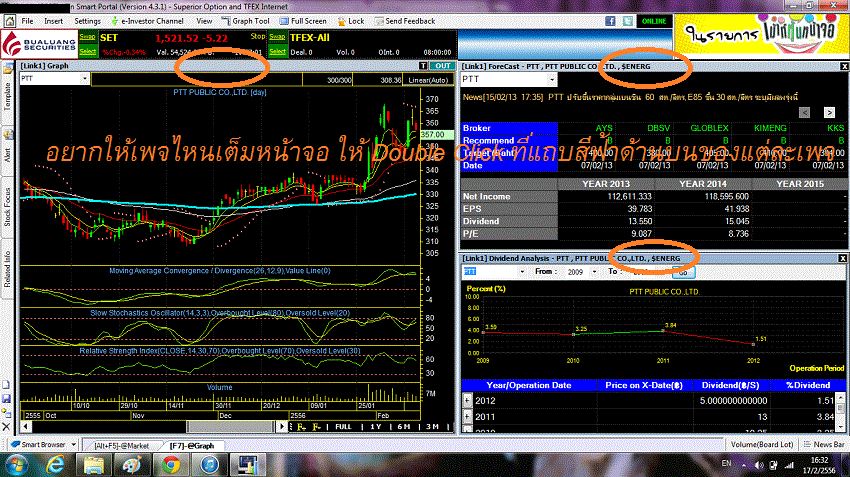Viewport: 850px width, 477px height.
Task: Open iTunes from taskbar
Action: pos(209,465)
